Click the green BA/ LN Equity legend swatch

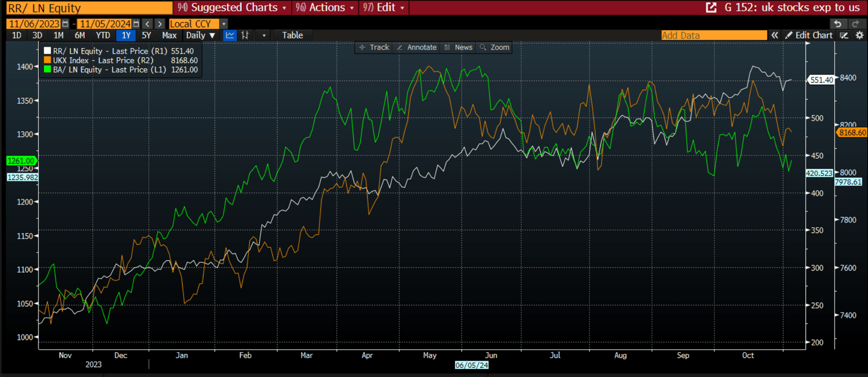47,70
